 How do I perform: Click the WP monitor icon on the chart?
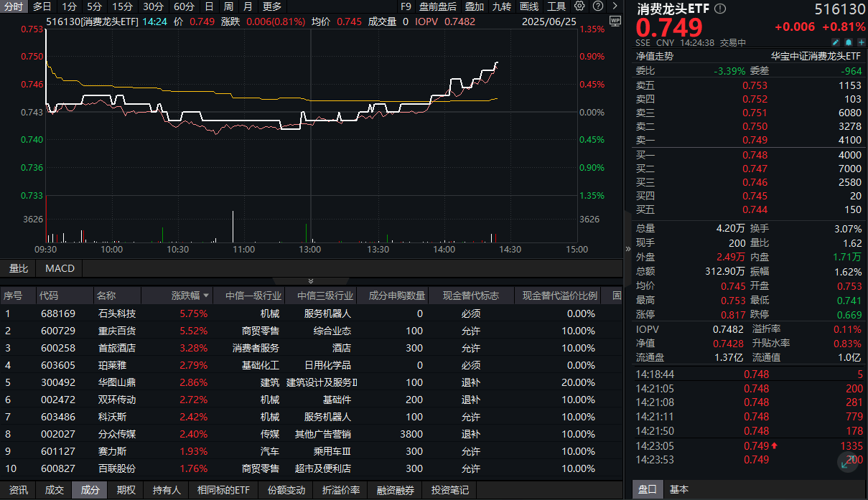pos(615,22)
